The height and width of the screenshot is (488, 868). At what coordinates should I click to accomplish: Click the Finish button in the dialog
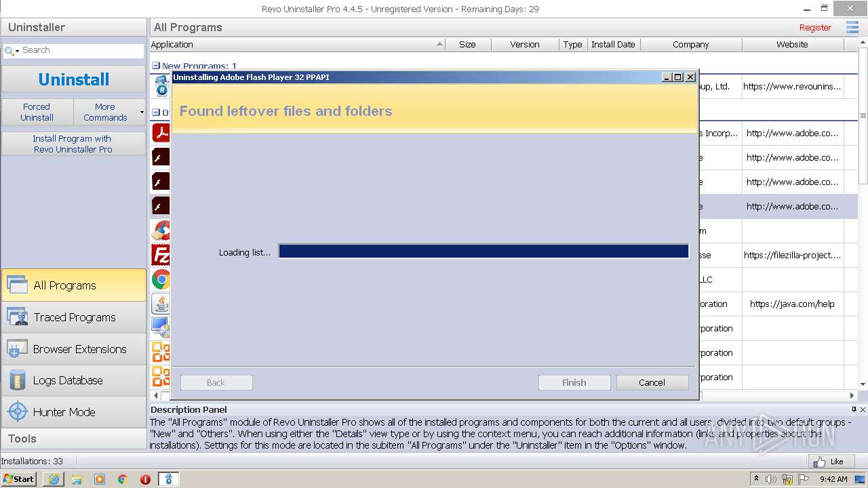[574, 382]
